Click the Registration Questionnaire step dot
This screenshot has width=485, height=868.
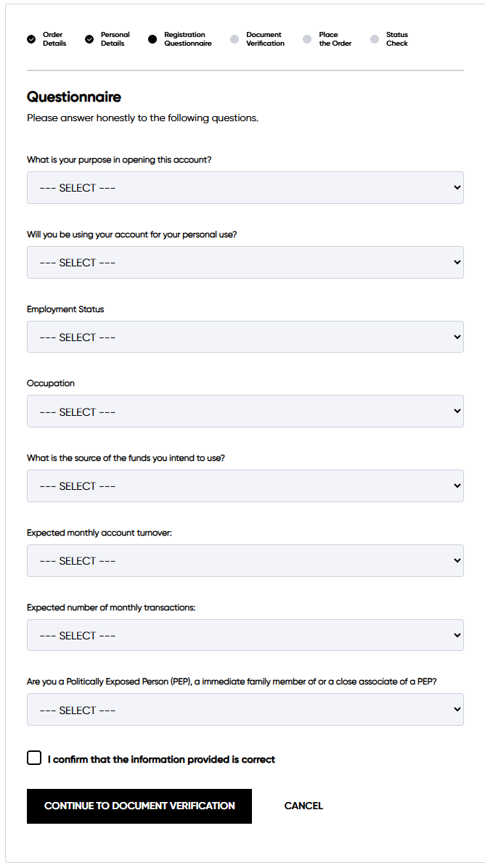tap(152, 39)
